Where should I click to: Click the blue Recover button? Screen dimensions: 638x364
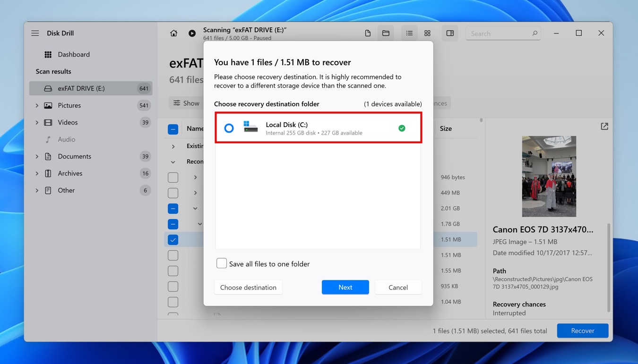pyautogui.click(x=582, y=331)
